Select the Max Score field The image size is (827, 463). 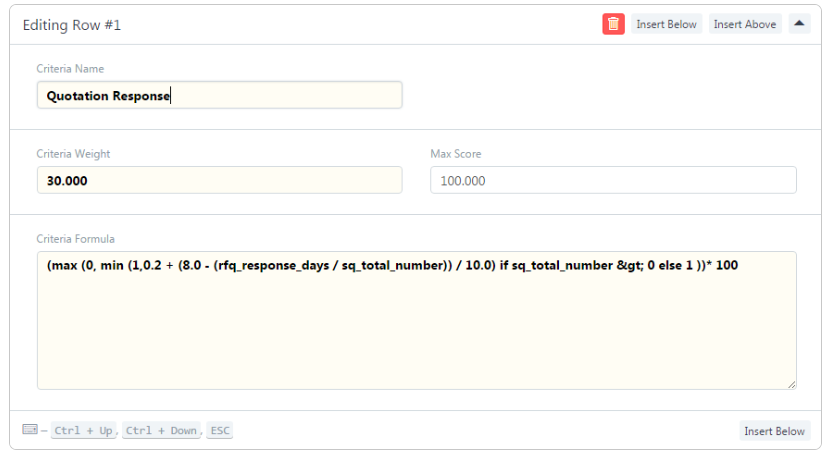click(612, 180)
